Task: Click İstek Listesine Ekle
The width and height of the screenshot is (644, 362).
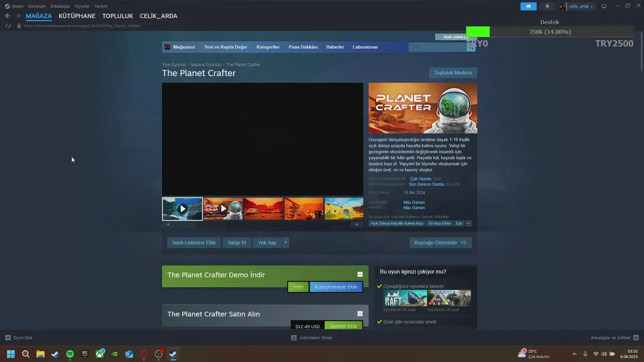Action: (x=194, y=243)
